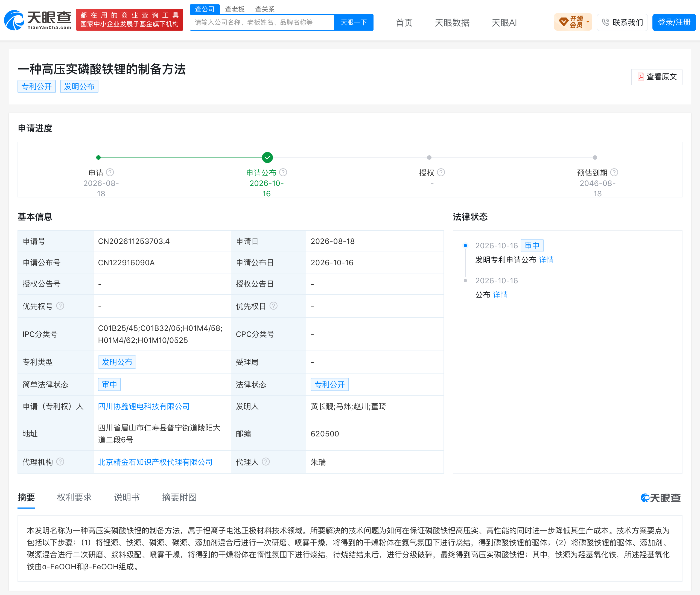The height and width of the screenshot is (595, 700).
Task: Click the postal code 620500
Action: click(325, 434)
